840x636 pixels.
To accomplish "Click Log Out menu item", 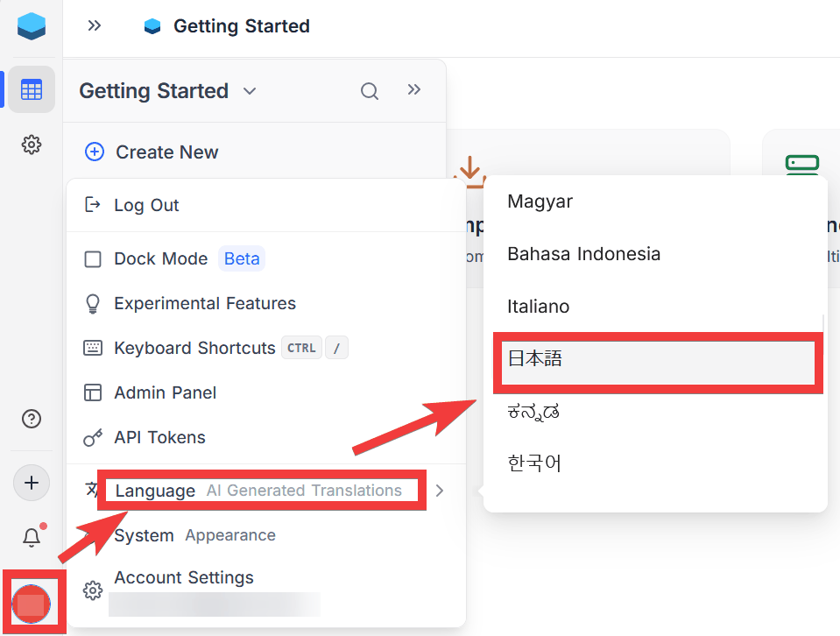I will (x=146, y=205).
